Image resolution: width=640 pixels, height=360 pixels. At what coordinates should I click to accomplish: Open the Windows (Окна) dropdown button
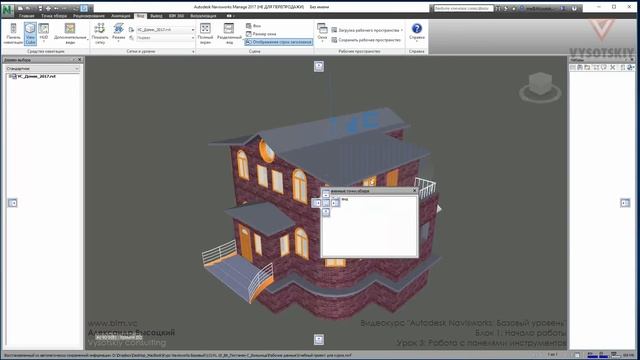(322, 33)
